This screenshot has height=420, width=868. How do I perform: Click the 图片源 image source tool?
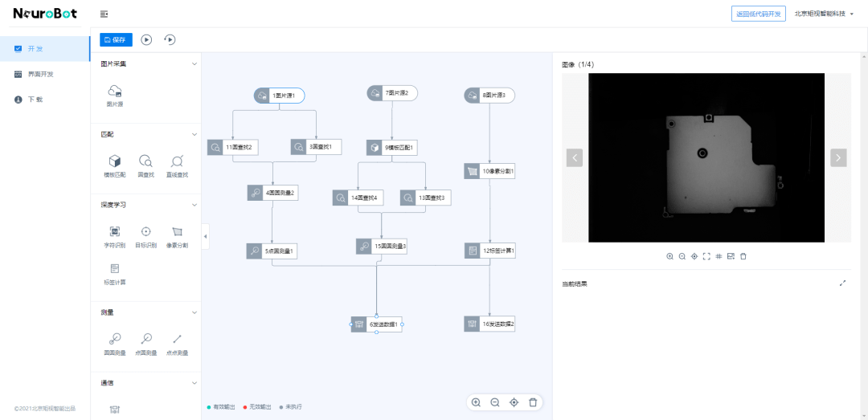(x=115, y=93)
